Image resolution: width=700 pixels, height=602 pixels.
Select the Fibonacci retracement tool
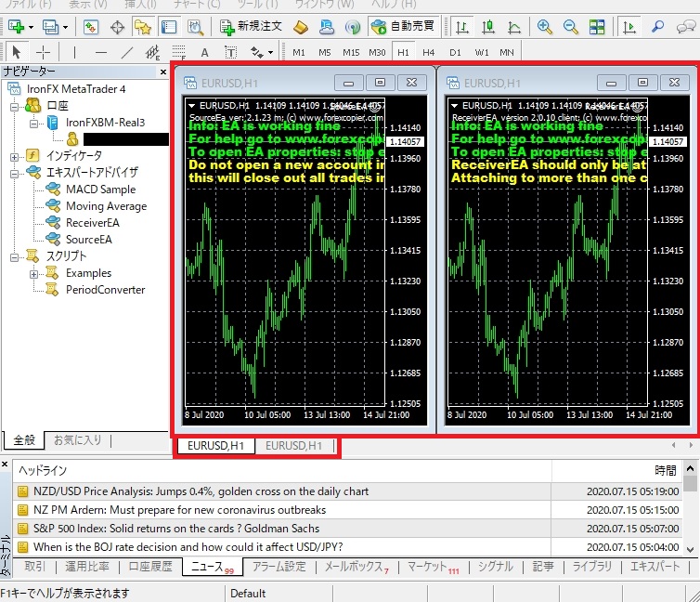178,53
